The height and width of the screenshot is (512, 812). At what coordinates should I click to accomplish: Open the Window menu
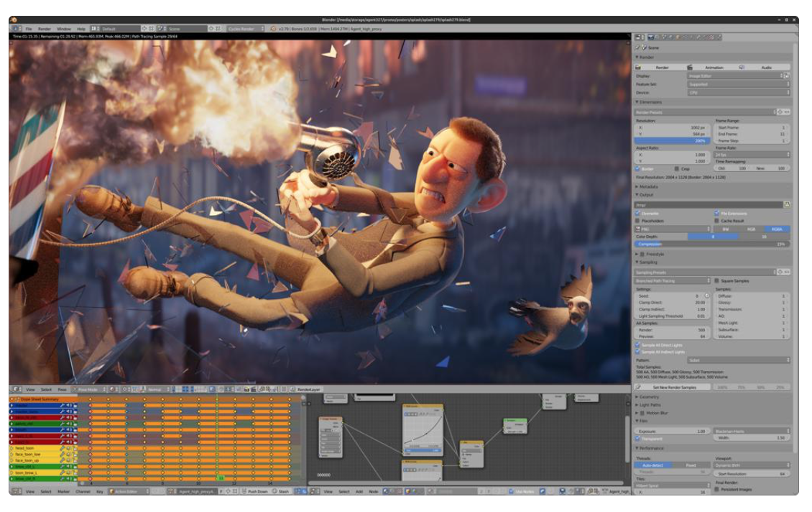[x=64, y=29]
